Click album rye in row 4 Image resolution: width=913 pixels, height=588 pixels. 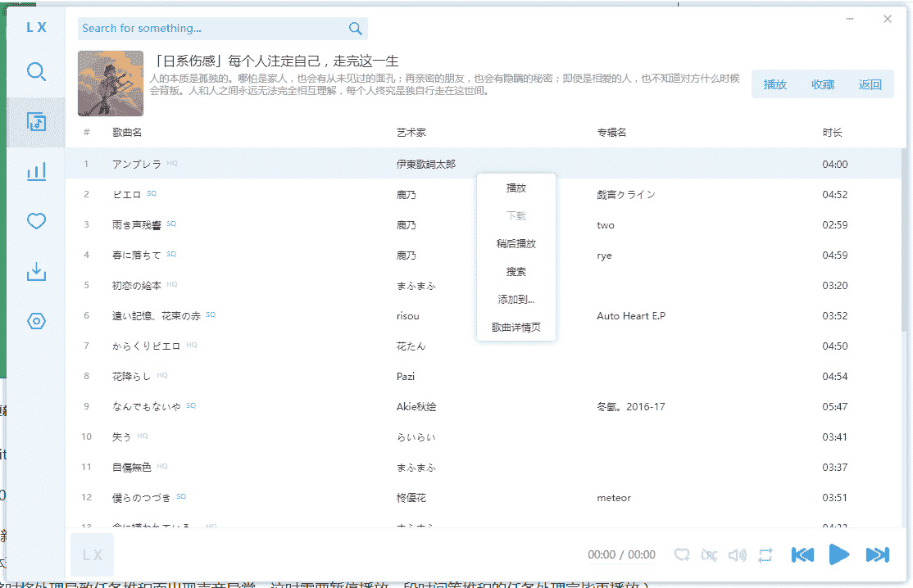tap(604, 256)
